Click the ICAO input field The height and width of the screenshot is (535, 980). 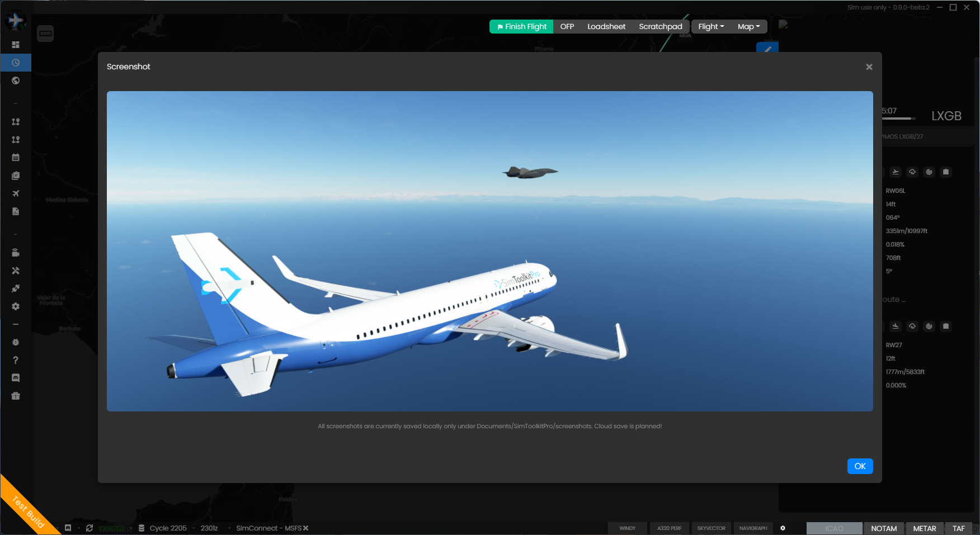[x=834, y=528]
